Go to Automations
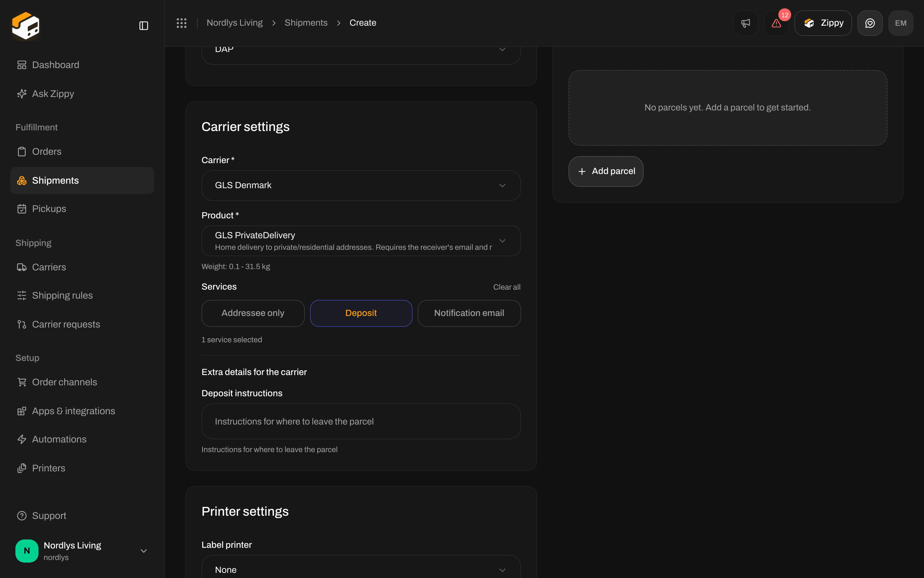Screen dimensions: 924x578 (x=82, y=439)
